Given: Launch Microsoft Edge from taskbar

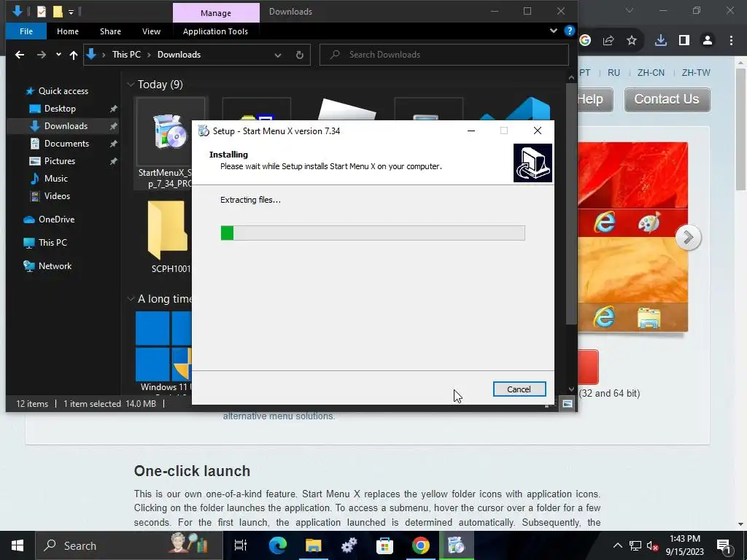Looking at the screenshot, I should (x=277, y=545).
